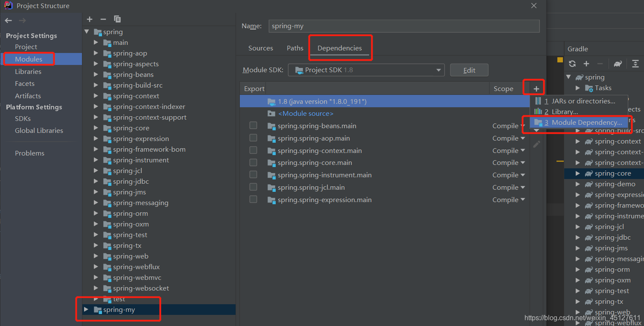Open Project settings section

click(26, 47)
